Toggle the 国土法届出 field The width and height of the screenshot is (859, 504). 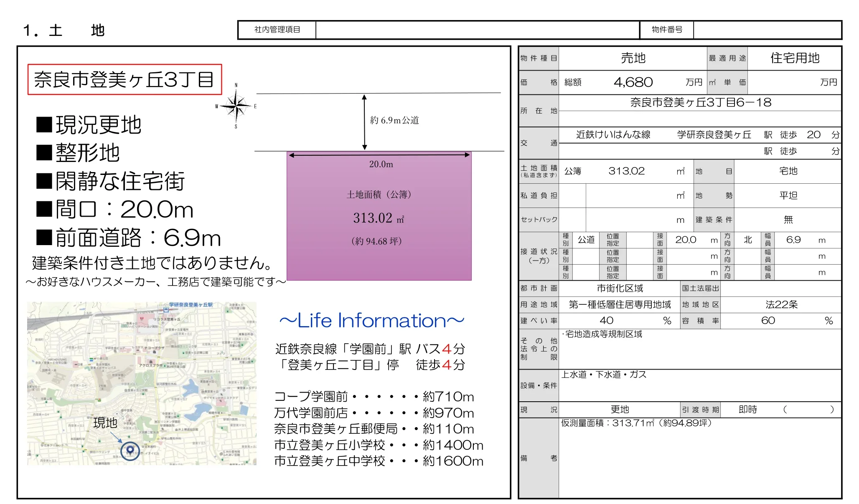click(700, 288)
